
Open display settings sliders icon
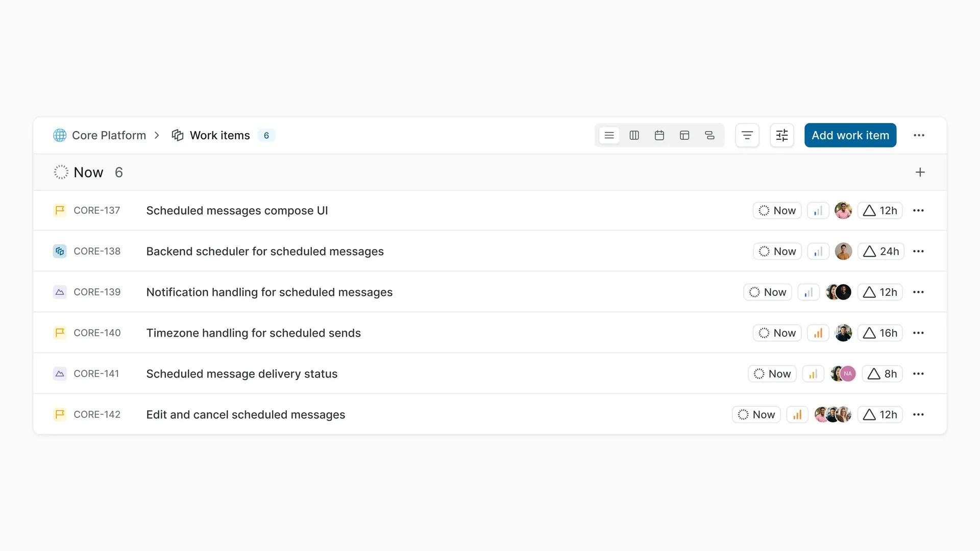782,135
